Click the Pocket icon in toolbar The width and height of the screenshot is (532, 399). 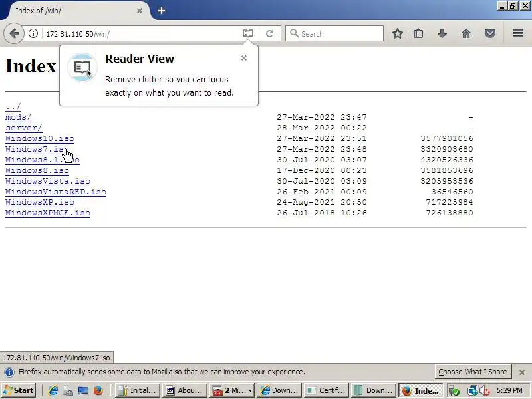[490, 33]
